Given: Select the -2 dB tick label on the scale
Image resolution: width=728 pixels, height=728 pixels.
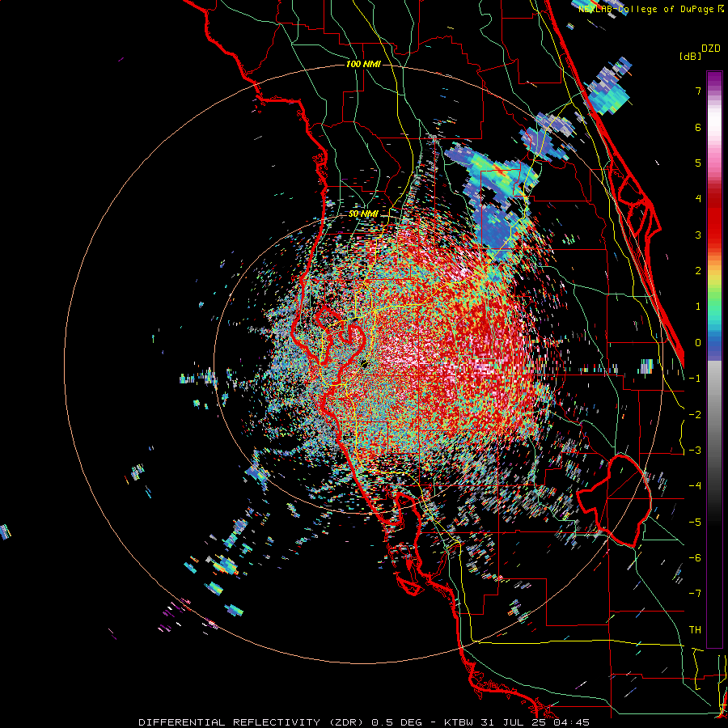Looking at the screenshot, I should (695, 415).
